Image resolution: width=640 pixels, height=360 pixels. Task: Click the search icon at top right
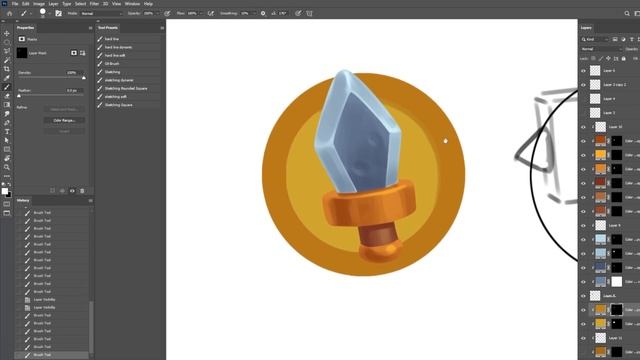point(627,13)
